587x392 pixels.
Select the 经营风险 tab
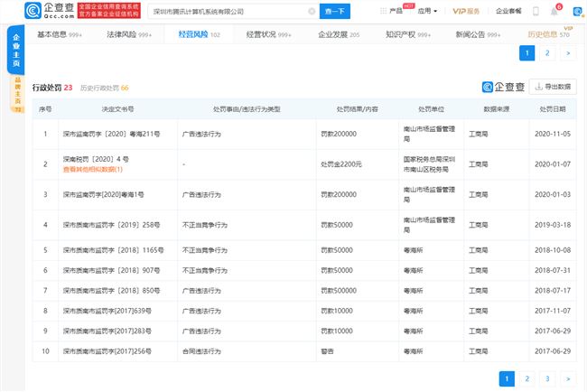(199, 34)
